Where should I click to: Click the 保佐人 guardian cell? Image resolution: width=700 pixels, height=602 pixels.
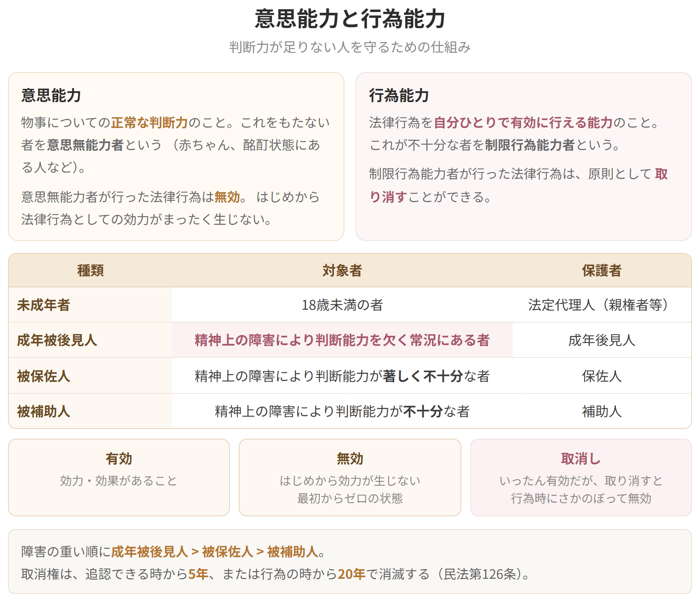601,376
